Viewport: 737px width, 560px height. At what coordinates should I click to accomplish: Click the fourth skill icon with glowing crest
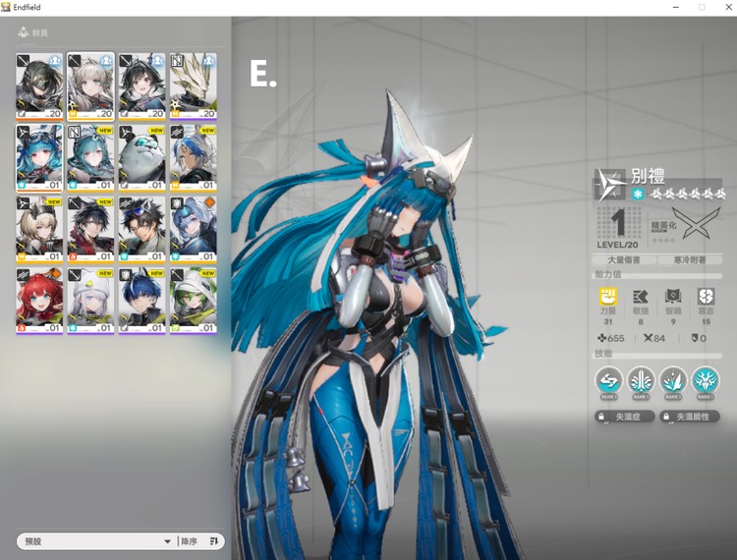pyautogui.click(x=704, y=381)
